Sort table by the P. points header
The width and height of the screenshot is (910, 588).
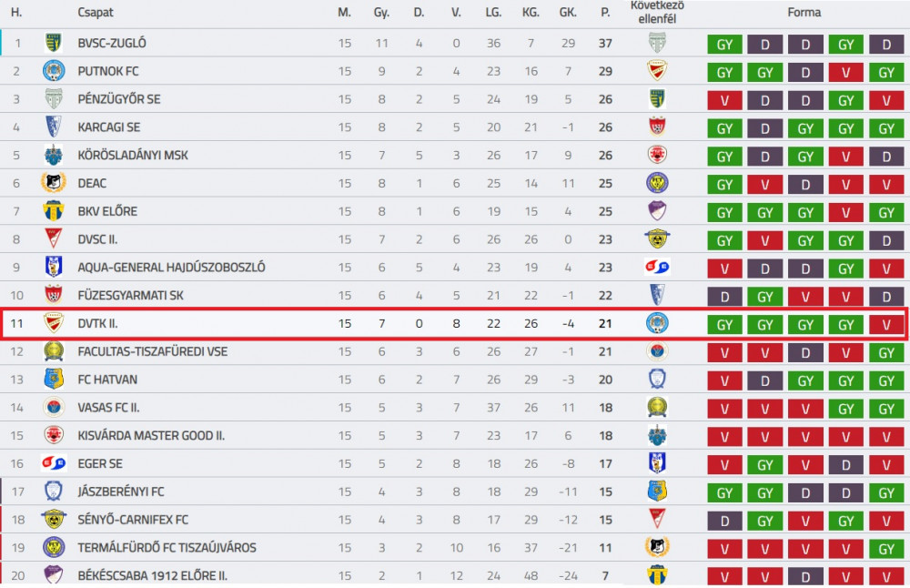point(605,12)
